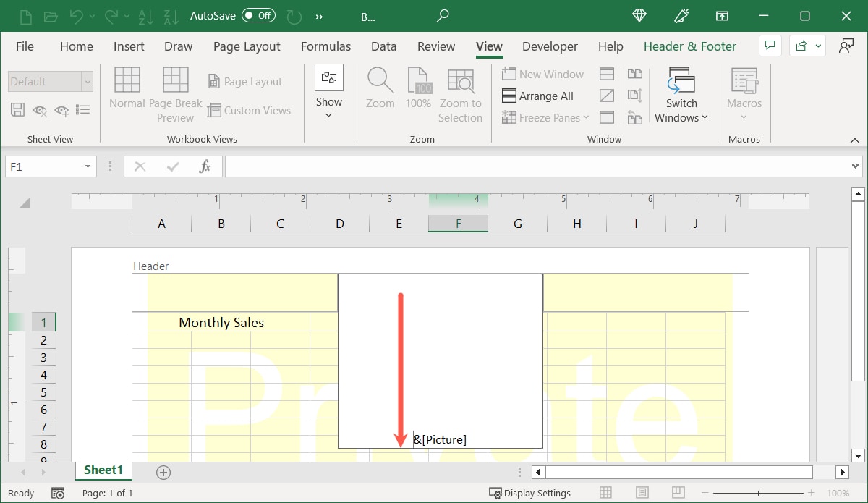Add a new sheet with plus icon
Viewport: 868px width, 503px height.
pos(163,473)
